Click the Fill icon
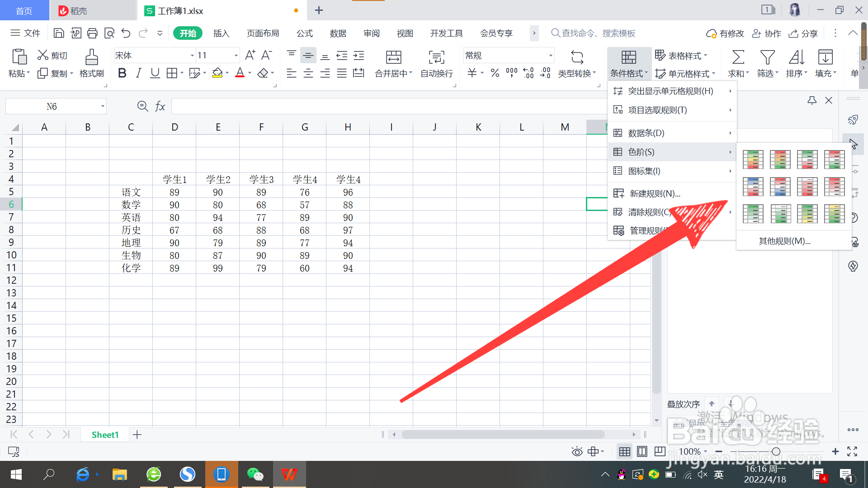 (x=826, y=57)
